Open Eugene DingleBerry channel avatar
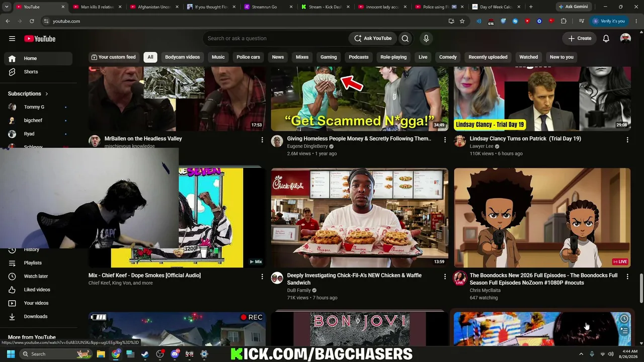This screenshot has height=362, width=644. [x=277, y=141]
